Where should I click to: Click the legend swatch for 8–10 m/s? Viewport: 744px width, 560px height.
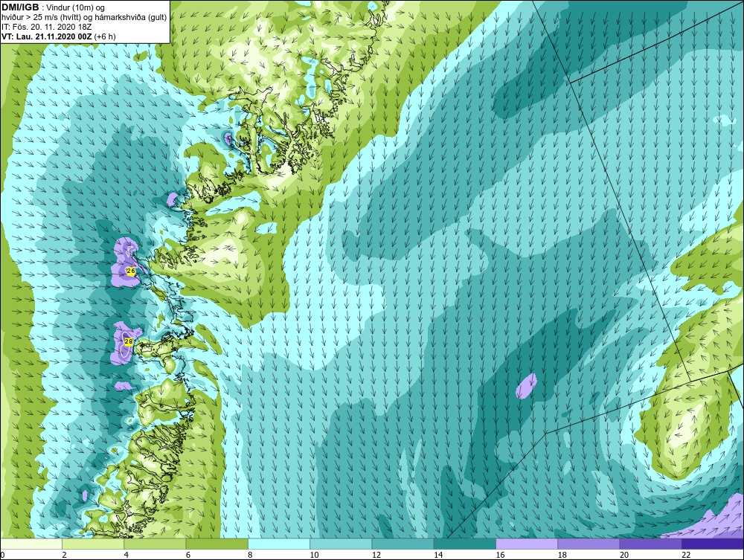point(279,544)
